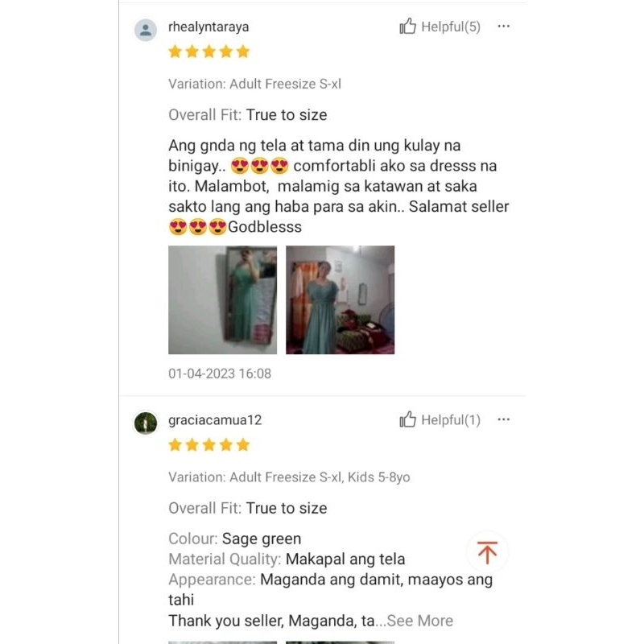Like graciacamua12's review with thumbs-up icon
644x644 pixels.
407,419
